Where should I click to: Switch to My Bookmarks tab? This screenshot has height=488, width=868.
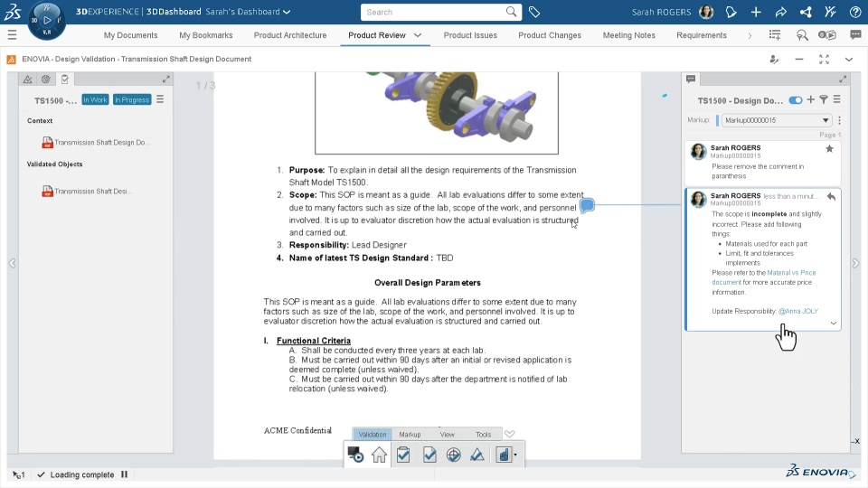coord(206,35)
